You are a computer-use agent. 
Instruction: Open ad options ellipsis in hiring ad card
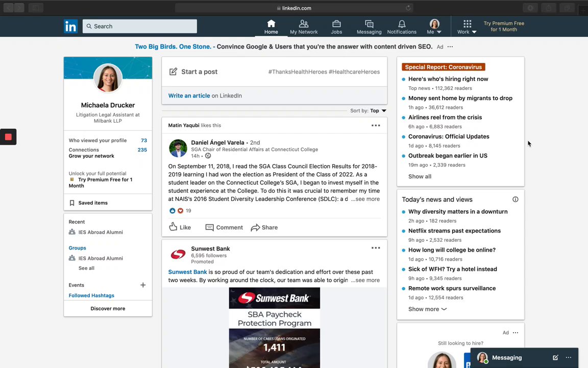coord(515,333)
